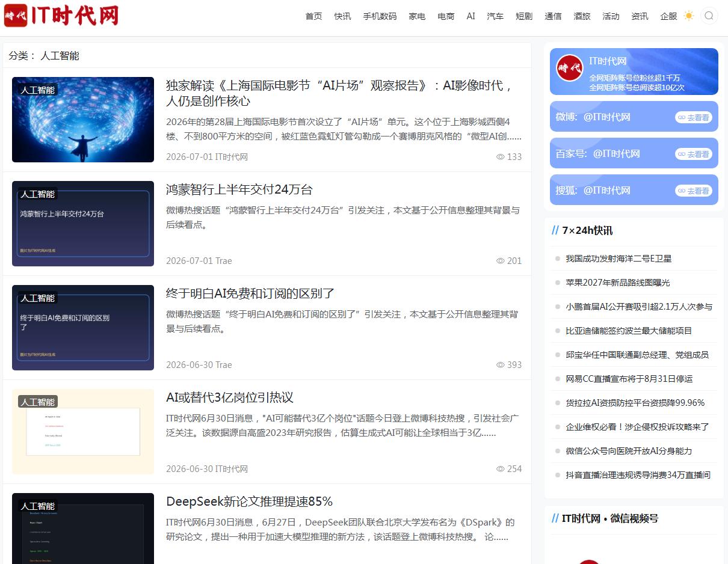Open article DeepSeek新论文推理提速85%

click(249, 501)
